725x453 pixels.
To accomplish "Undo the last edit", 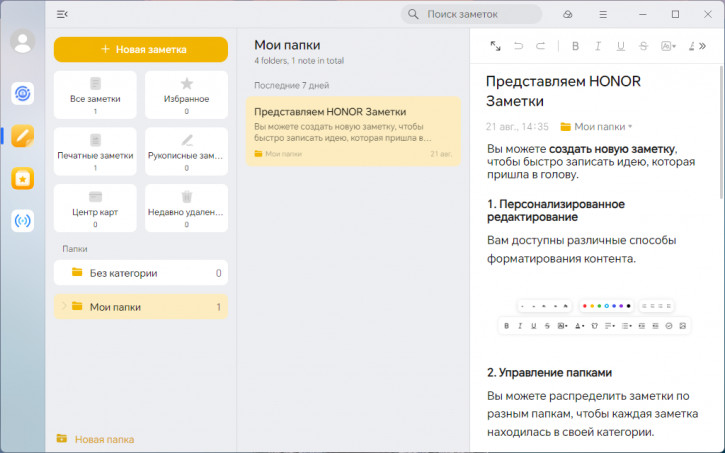I will pyautogui.click(x=518, y=46).
